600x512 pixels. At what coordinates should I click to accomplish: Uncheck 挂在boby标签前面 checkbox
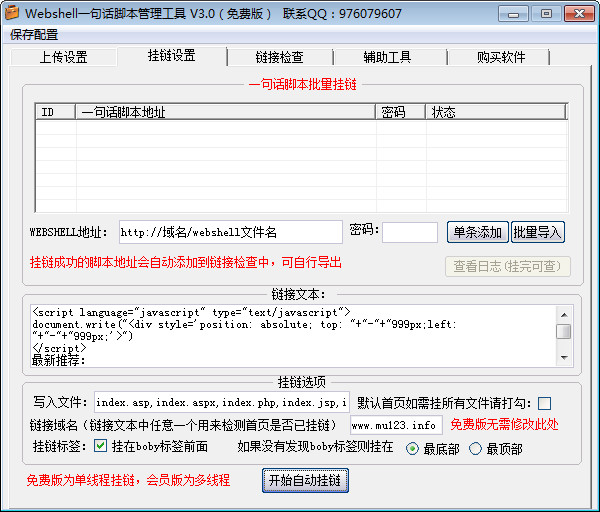[100, 446]
